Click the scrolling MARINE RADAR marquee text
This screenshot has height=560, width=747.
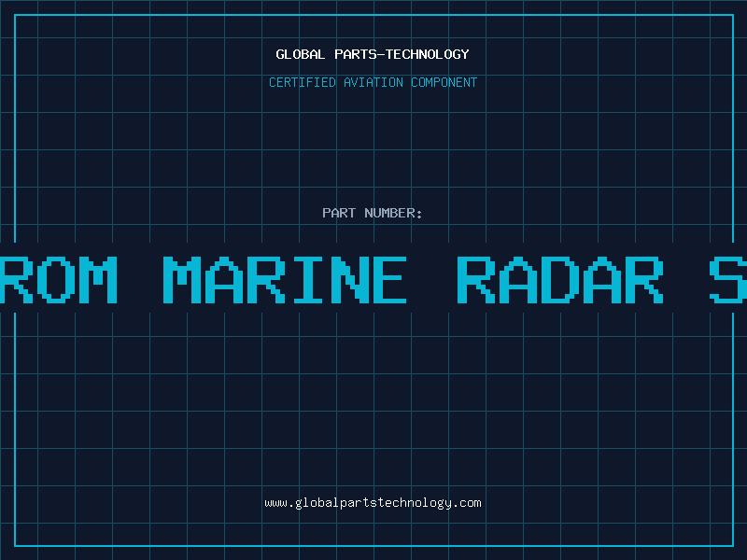pyautogui.click(x=373, y=279)
